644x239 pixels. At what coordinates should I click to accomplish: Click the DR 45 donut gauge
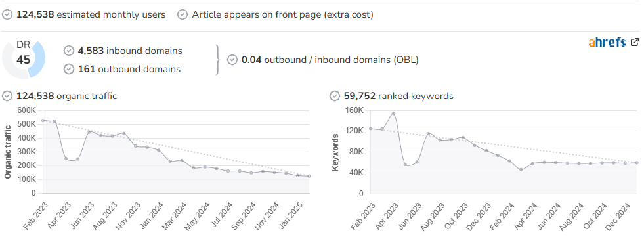click(24, 59)
